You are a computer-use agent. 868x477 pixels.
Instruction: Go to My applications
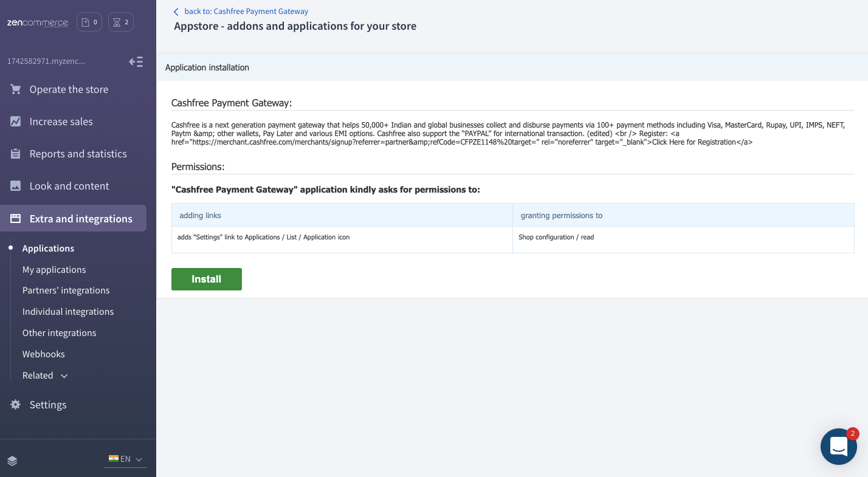[x=54, y=270]
